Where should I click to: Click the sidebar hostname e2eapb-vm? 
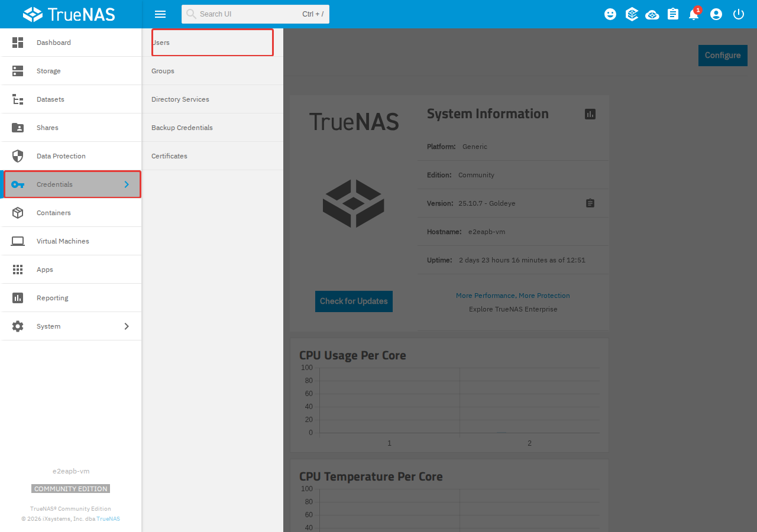(x=71, y=471)
